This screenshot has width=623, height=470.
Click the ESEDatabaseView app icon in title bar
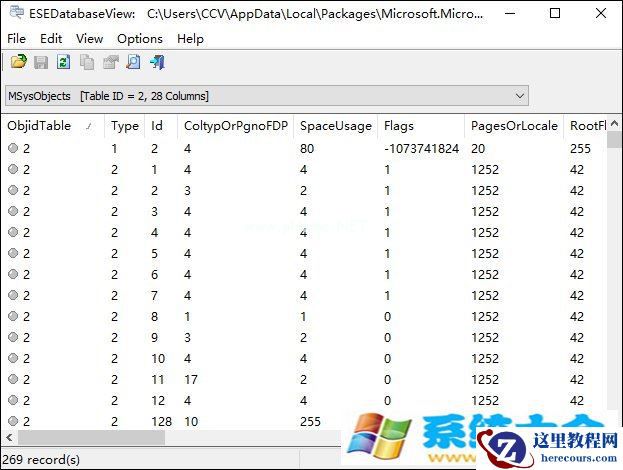(x=17, y=13)
